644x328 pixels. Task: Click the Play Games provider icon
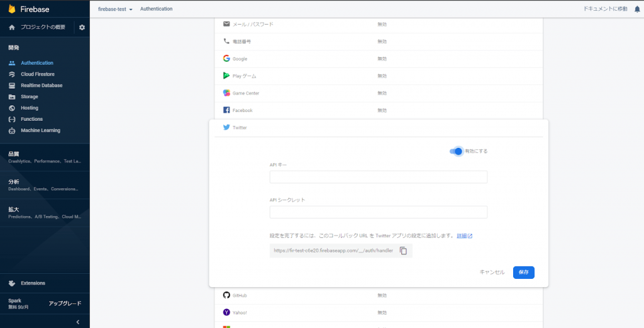[226, 76]
